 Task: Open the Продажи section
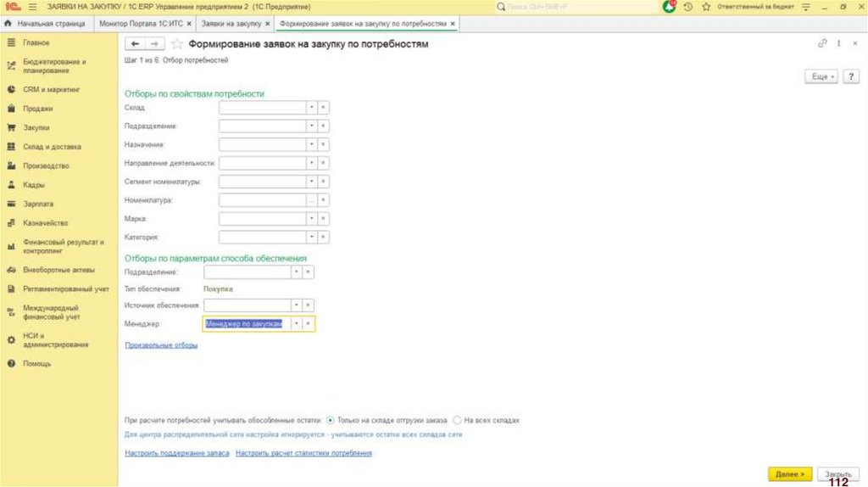pos(37,109)
